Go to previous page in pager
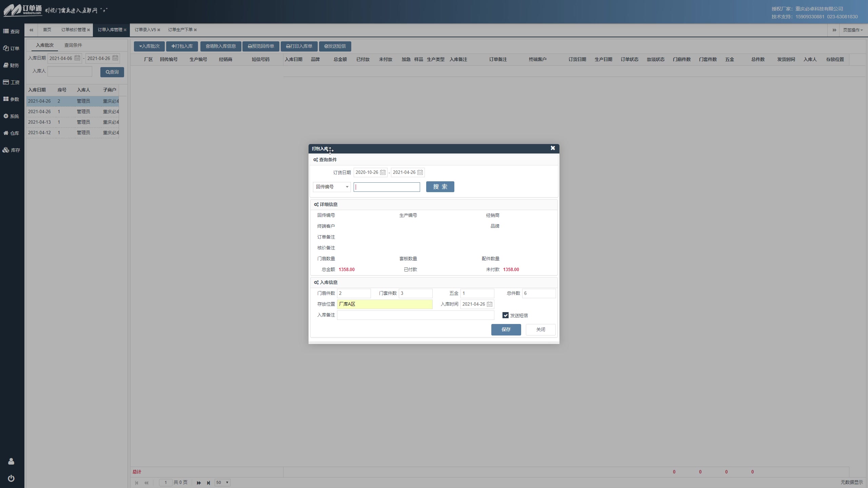 (146, 483)
